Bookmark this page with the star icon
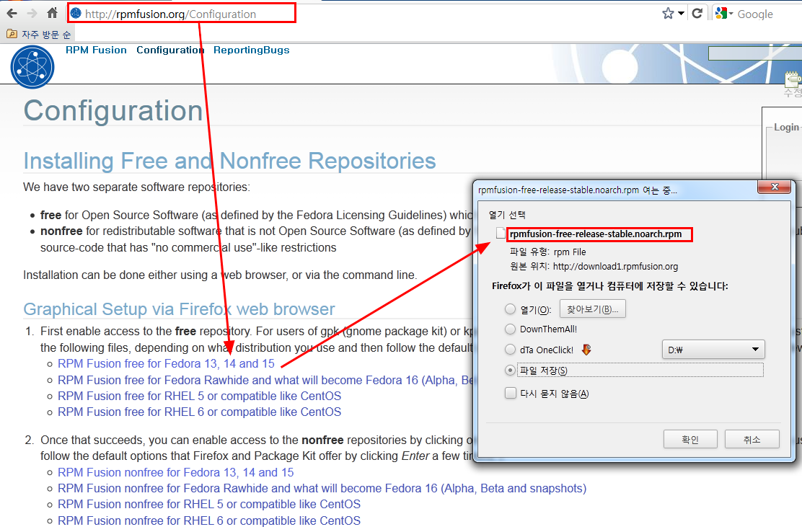This screenshot has height=532, width=802. click(667, 13)
